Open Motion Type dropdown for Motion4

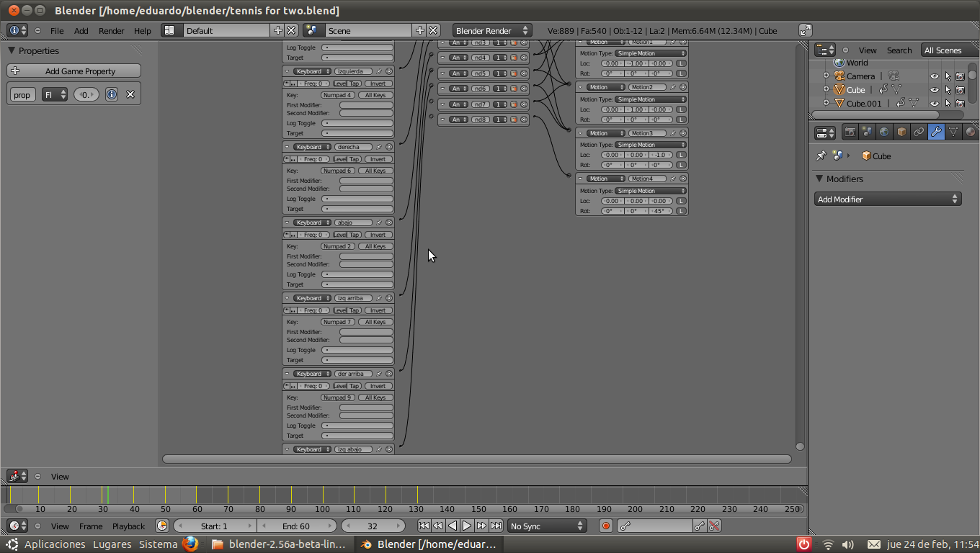click(651, 191)
